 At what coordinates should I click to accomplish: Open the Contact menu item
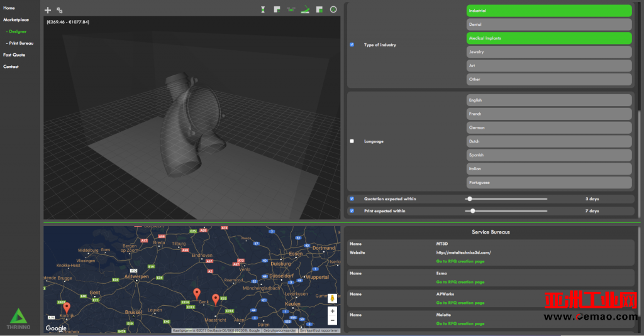11,67
